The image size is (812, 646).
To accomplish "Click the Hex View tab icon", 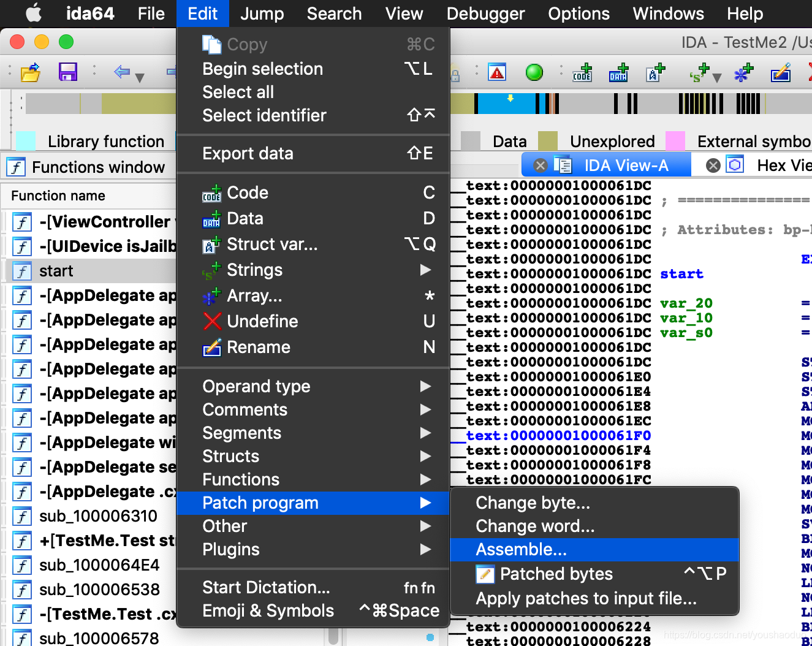I will click(735, 165).
